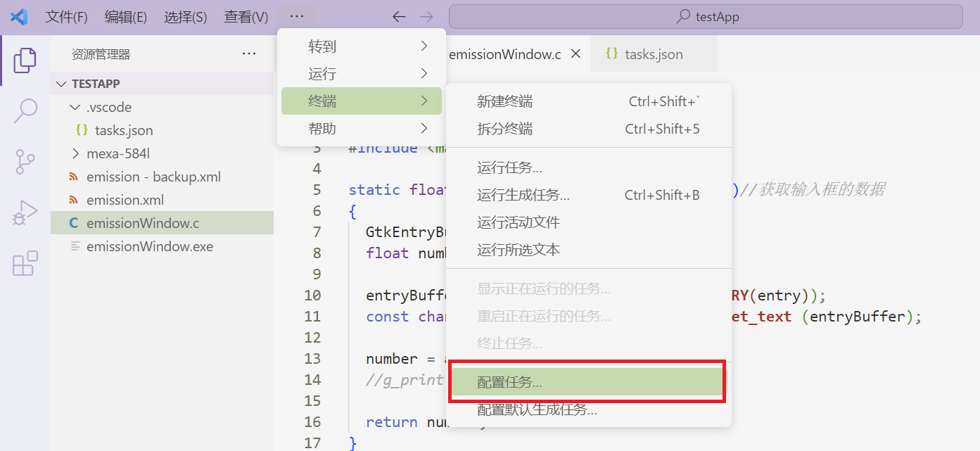Switch to the tasks.json tab
Viewport: 980px width, 451px height.
point(654,53)
